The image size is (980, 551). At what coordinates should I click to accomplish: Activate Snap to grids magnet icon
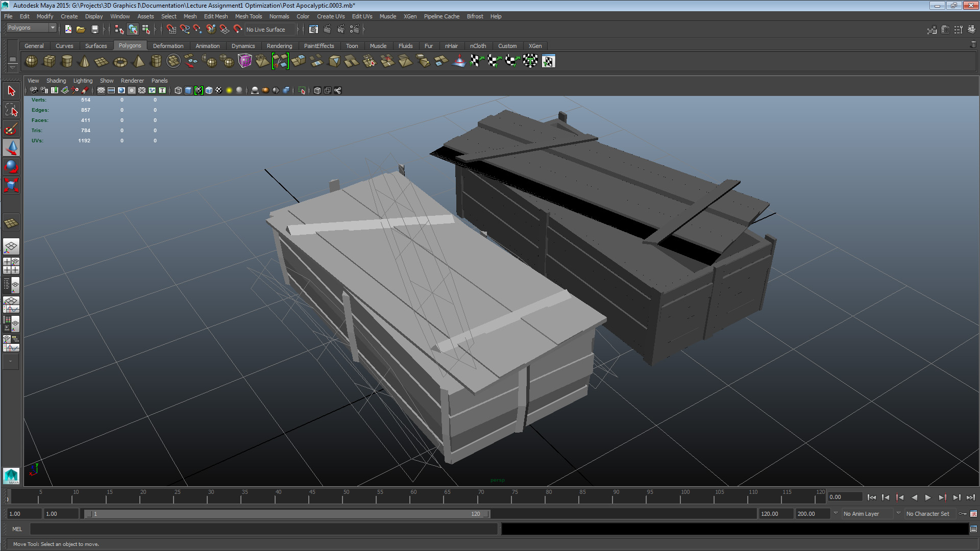pyautogui.click(x=171, y=30)
